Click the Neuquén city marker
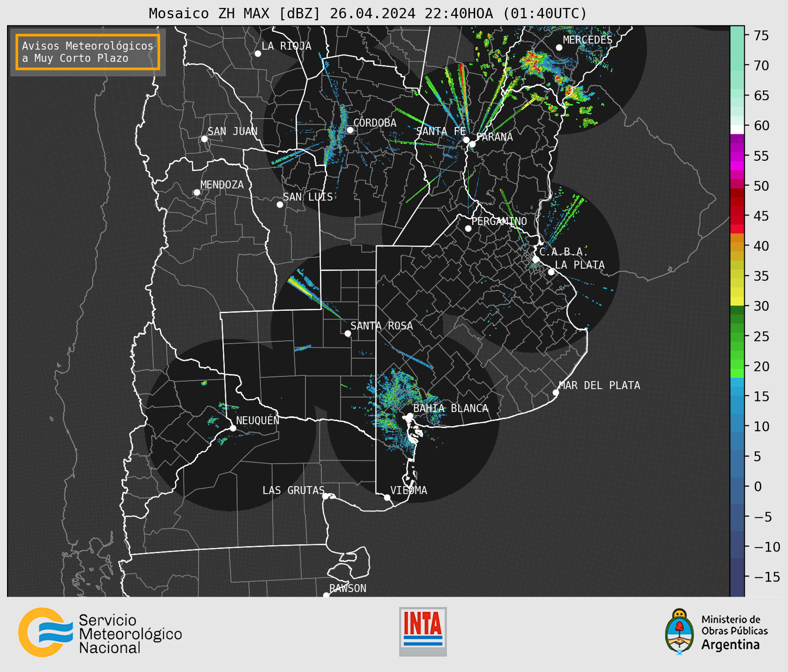The height and width of the screenshot is (672, 788). [233, 428]
